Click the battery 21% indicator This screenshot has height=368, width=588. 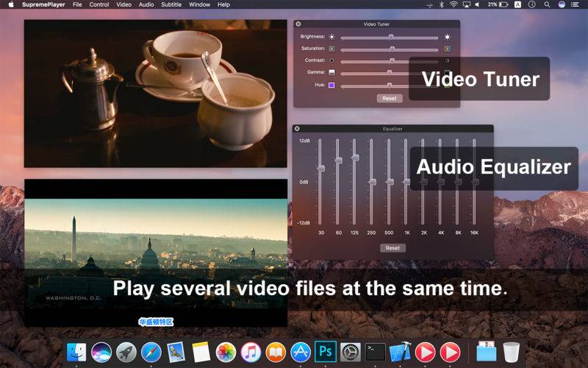coord(498,4)
